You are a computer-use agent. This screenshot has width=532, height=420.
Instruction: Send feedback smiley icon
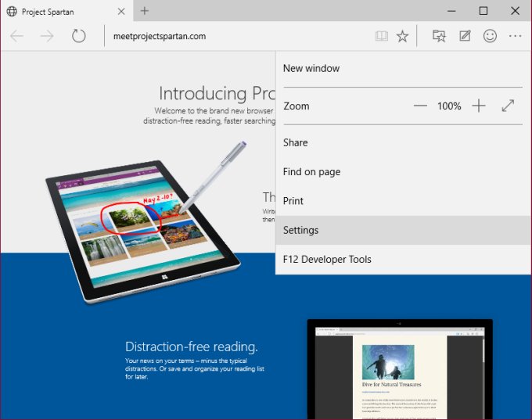click(490, 36)
